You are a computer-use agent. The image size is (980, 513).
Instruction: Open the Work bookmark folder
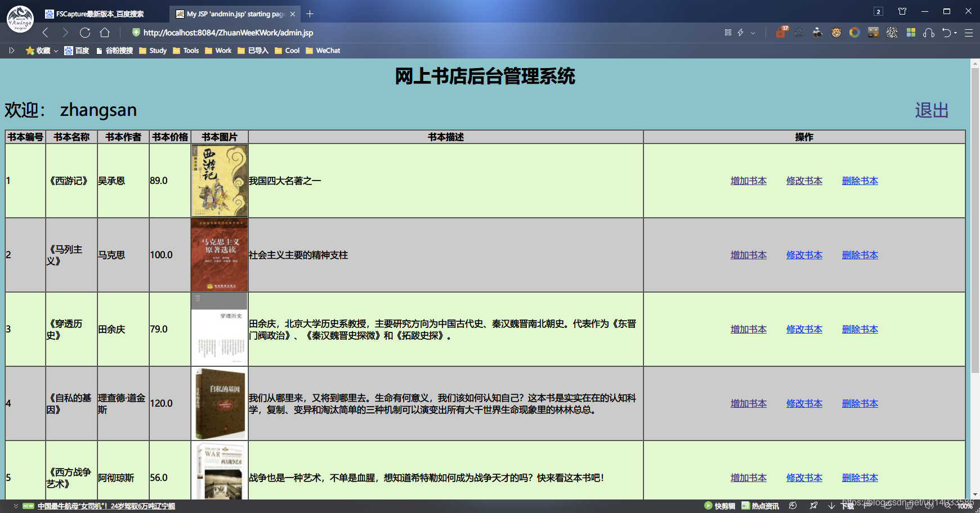pyautogui.click(x=218, y=51)
